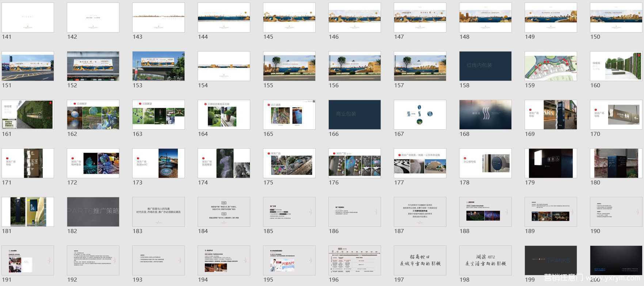Image resolution: width=644 pixels, height=286 pixels.
Task: Select slide 174 sculpture photo slide
Action: pyautogui.click(x=224, y=163)
